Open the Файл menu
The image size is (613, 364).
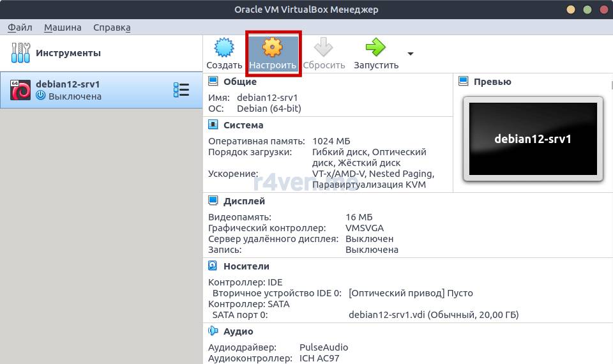click(x=20, y=27)
